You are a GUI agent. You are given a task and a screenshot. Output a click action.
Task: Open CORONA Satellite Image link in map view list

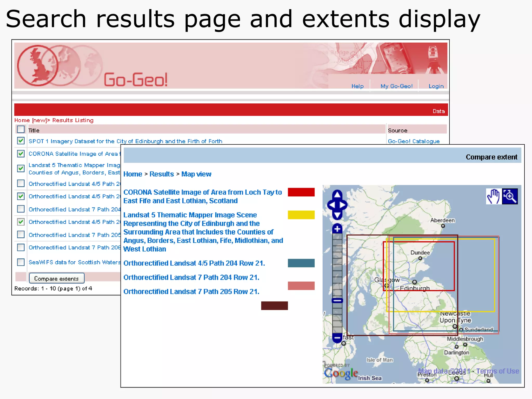(203, 196)
